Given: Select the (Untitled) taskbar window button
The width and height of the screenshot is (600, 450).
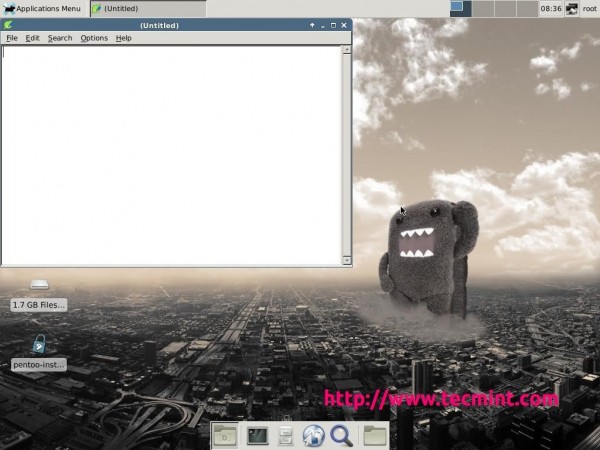Looking at the screenshot, I should click(148, 8).
